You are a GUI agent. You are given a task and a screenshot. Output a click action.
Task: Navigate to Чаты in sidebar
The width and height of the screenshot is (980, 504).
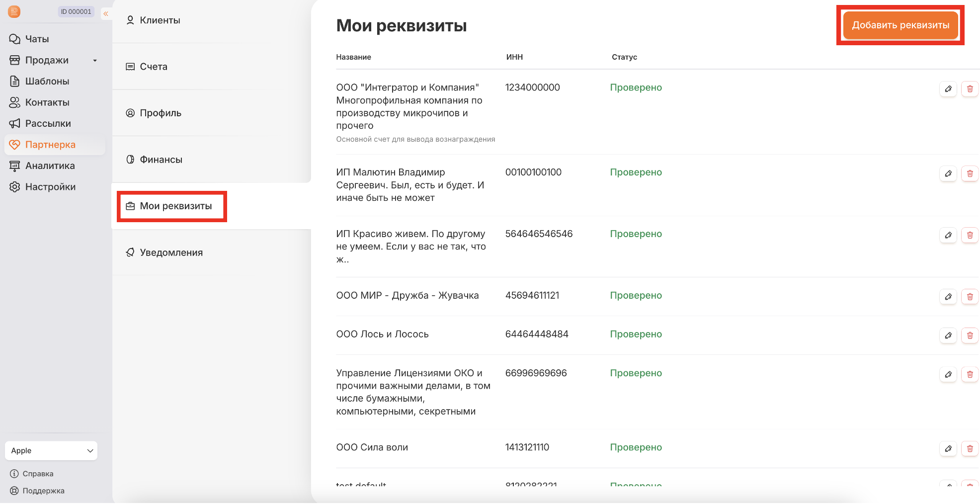coord(37,39)
